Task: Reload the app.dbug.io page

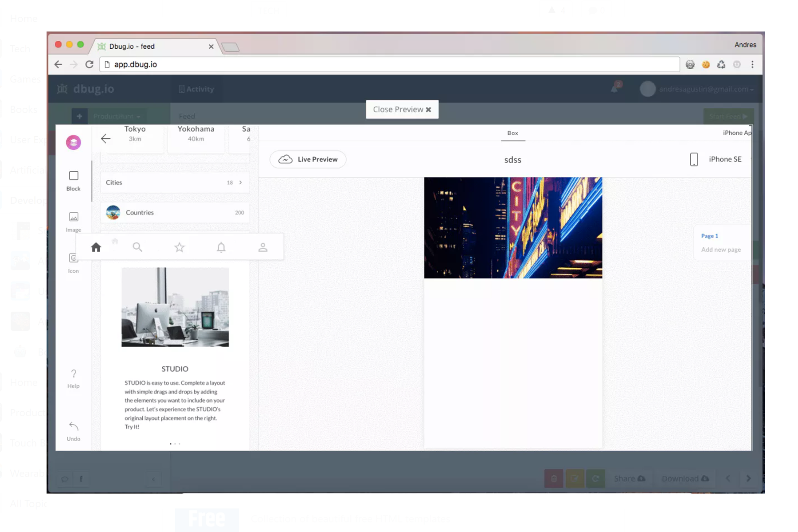Action: click(x=90, y=64)
